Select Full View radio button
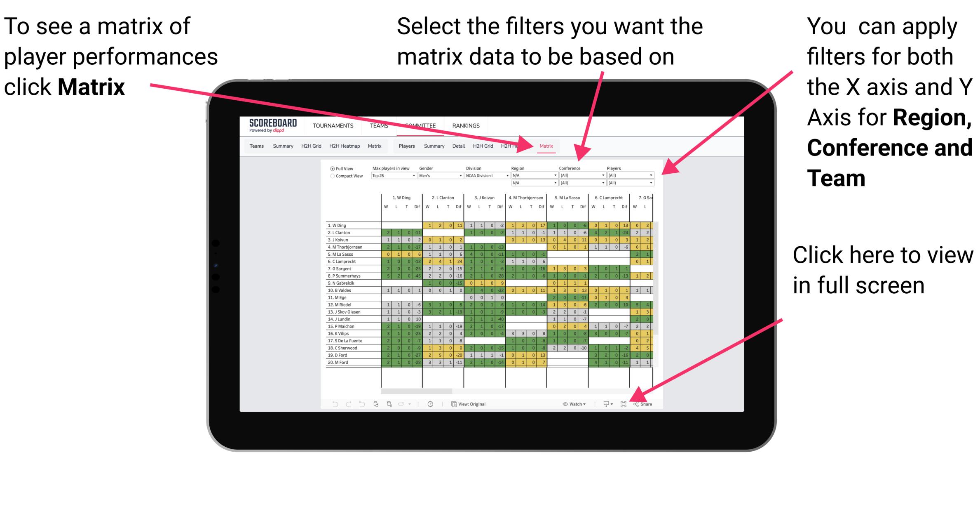The width and height of the screenshot is (980, 528). coord(331,168)
